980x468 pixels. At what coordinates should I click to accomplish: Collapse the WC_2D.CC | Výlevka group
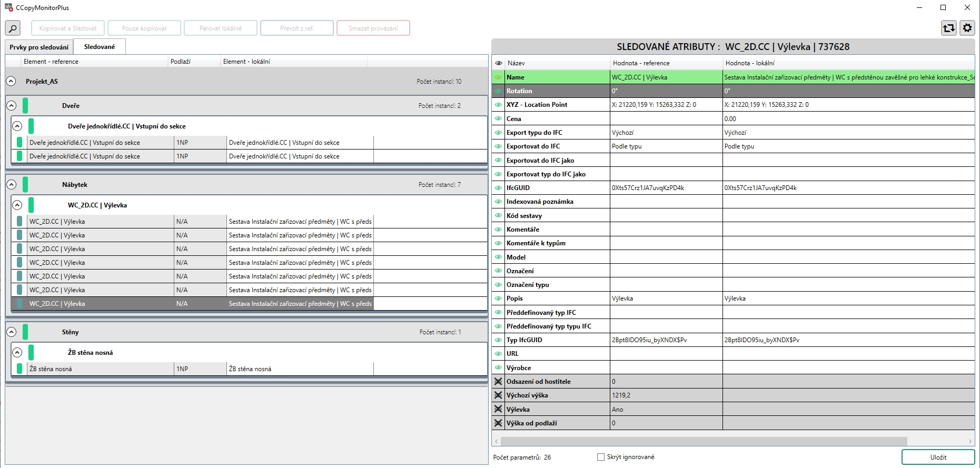(x=17, y=205)
